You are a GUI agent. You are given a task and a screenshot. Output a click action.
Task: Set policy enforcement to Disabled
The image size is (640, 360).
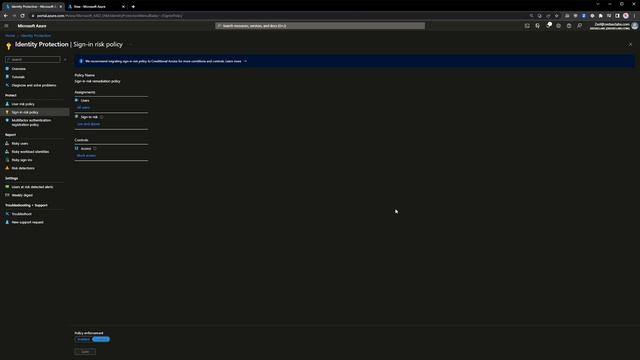point(101,339)
